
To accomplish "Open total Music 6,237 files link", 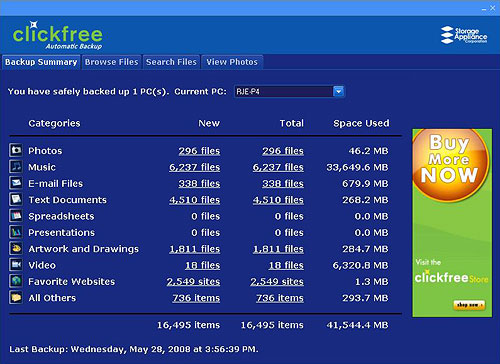I will click(x=278, y=167).
